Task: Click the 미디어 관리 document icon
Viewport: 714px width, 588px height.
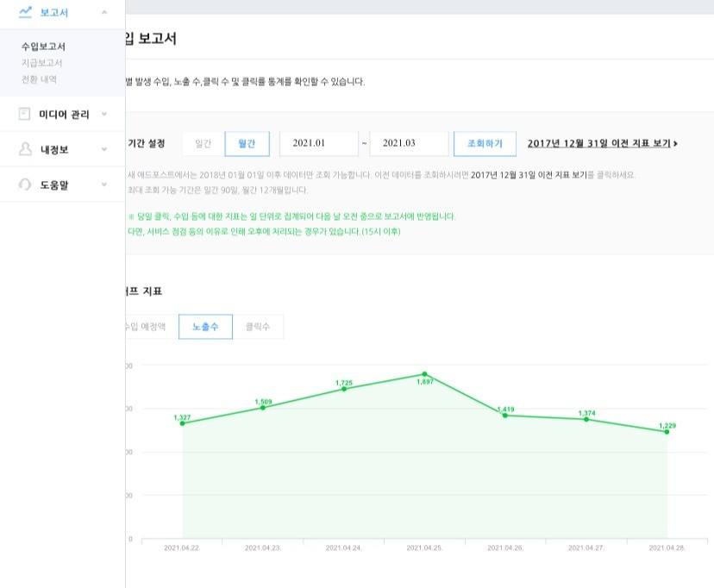Action: (24, 114)
